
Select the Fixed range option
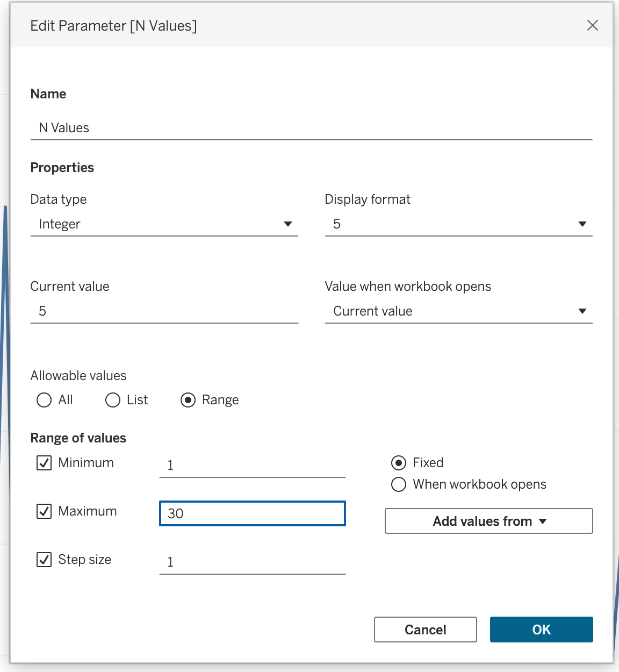coord(399,463)
